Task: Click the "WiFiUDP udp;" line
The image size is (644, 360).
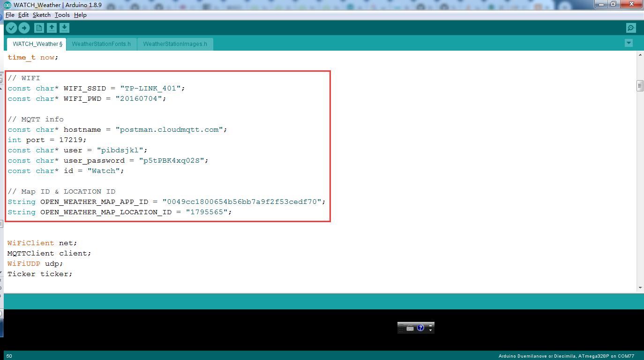Action: pos(35,263)
